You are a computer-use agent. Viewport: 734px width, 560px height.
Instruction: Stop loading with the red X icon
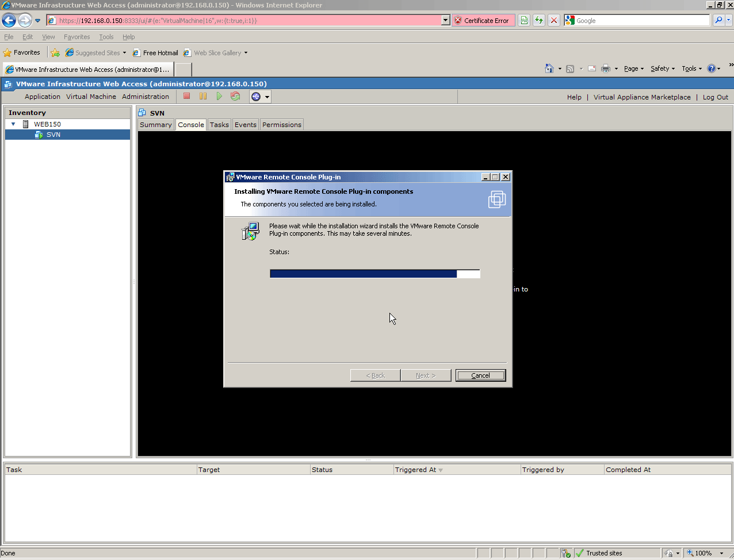point(554,20)
